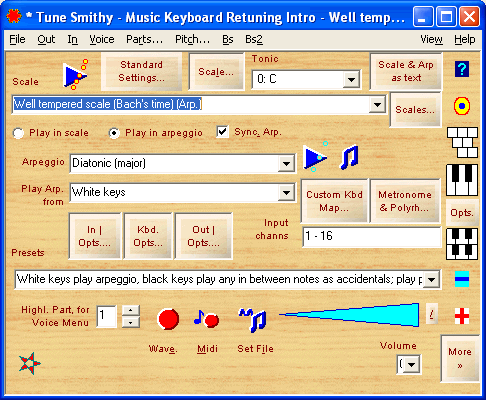The image size is (486, 400).
Task: Maximize the Tune Smithy window
Action: click(446, 16)
